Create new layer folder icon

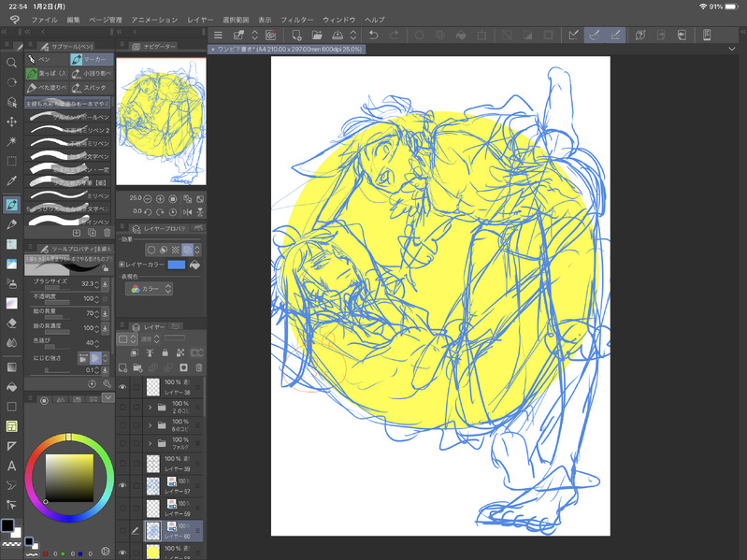(x=137, y=367)
